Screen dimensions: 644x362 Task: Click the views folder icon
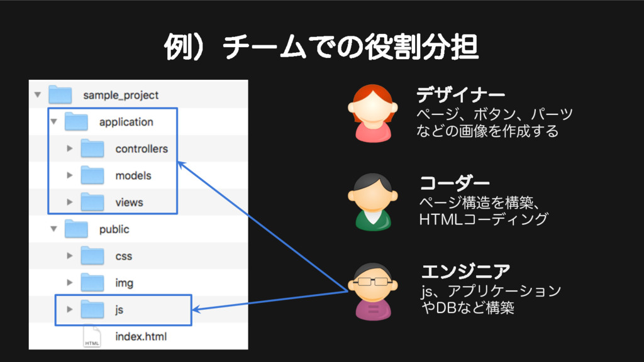pyautogui.click(x=92, y=202)
